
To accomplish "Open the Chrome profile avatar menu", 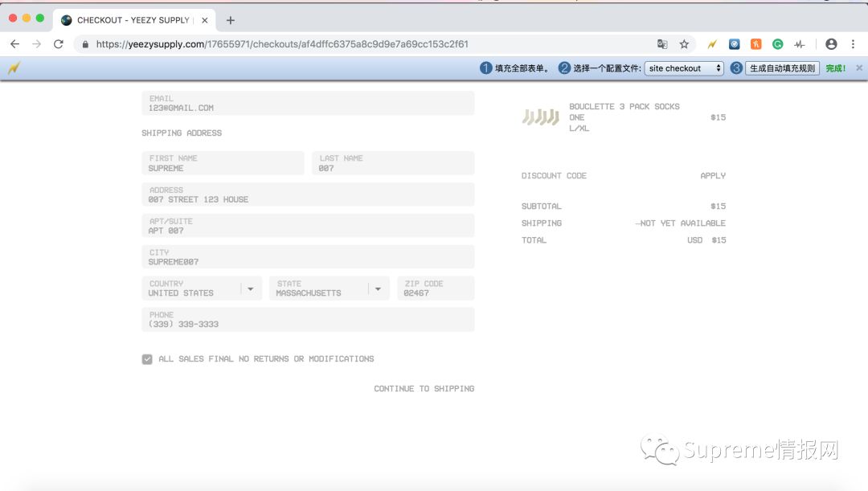I will [x=831, y=44].
